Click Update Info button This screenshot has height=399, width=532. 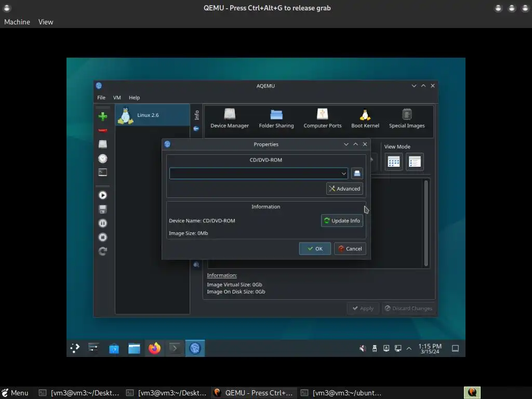tap(342, 220)
